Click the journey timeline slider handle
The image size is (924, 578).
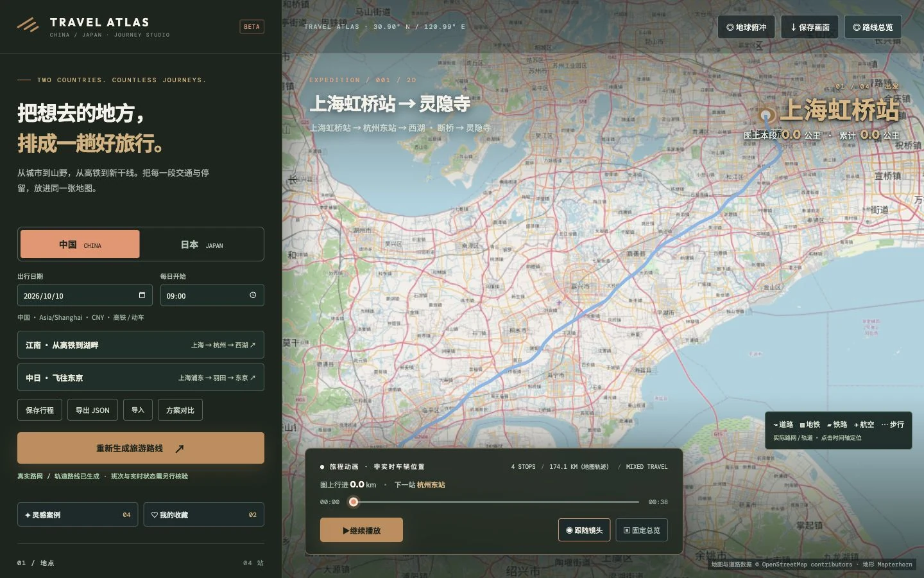354,502
